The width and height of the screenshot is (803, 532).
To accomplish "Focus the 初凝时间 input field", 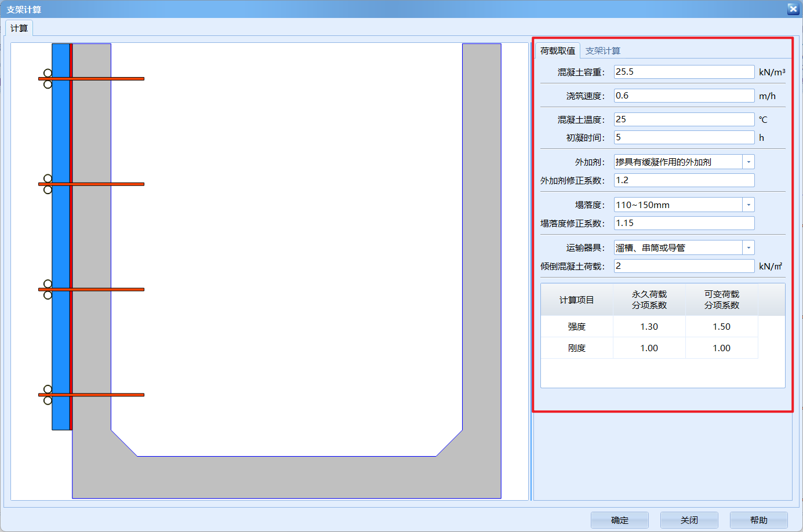I will tap(684, 137).
